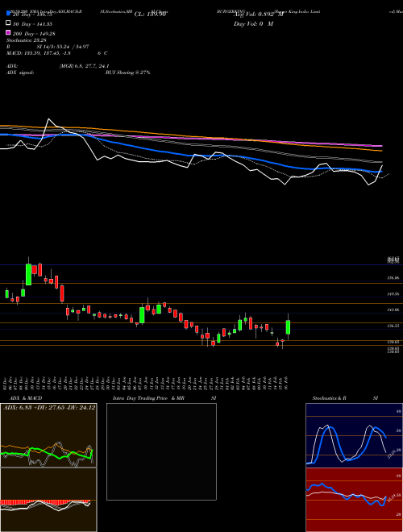Screen dimensions: 403x532
Task: Click the blue Stochastics chart panel
Action: click(x=354, y=435)
